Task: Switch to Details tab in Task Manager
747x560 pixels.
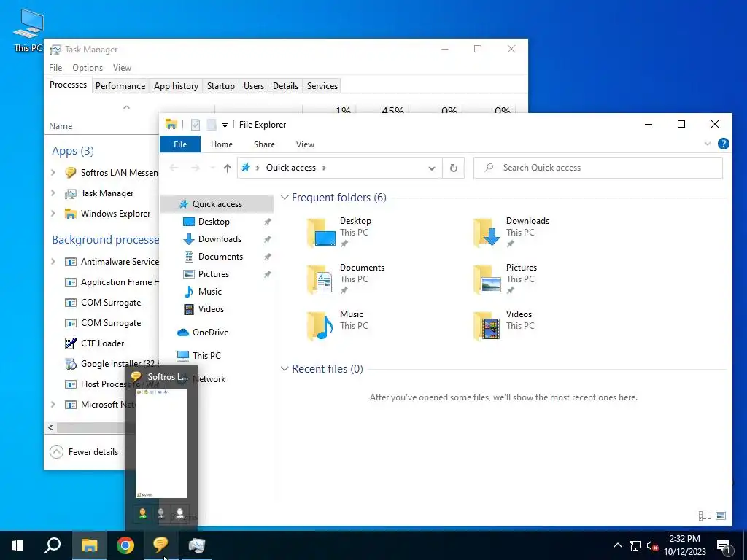Action: click(285, 86)
